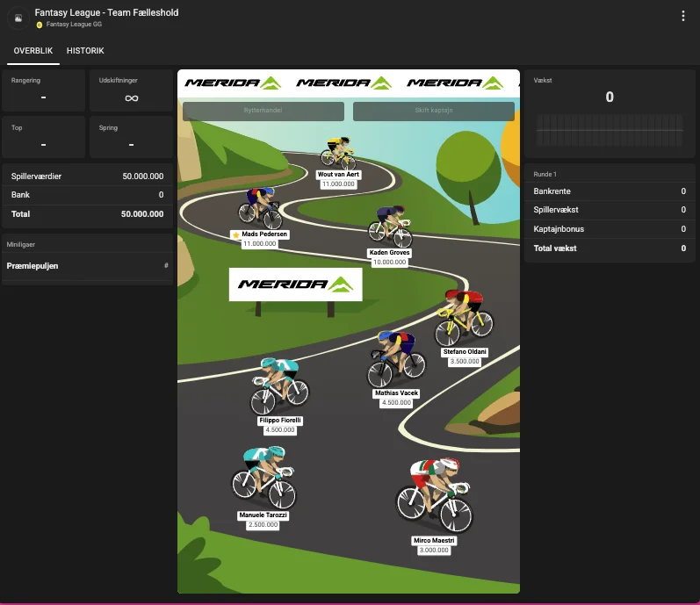This screenshot has width=700, height=605.
Task: Click the Bank row showing 0
Action: [x=87, y=195]
